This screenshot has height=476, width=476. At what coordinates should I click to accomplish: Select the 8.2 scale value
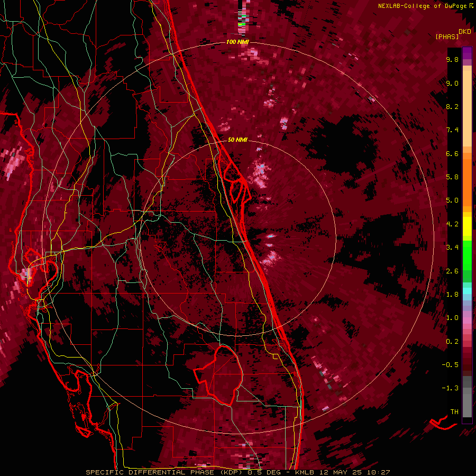click(452, 106)
